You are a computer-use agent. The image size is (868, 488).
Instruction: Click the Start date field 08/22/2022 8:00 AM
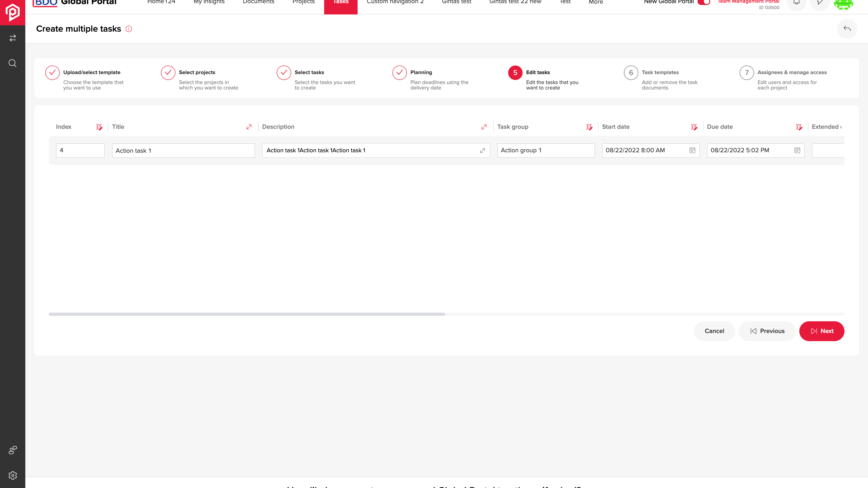(x=651, y=150)
